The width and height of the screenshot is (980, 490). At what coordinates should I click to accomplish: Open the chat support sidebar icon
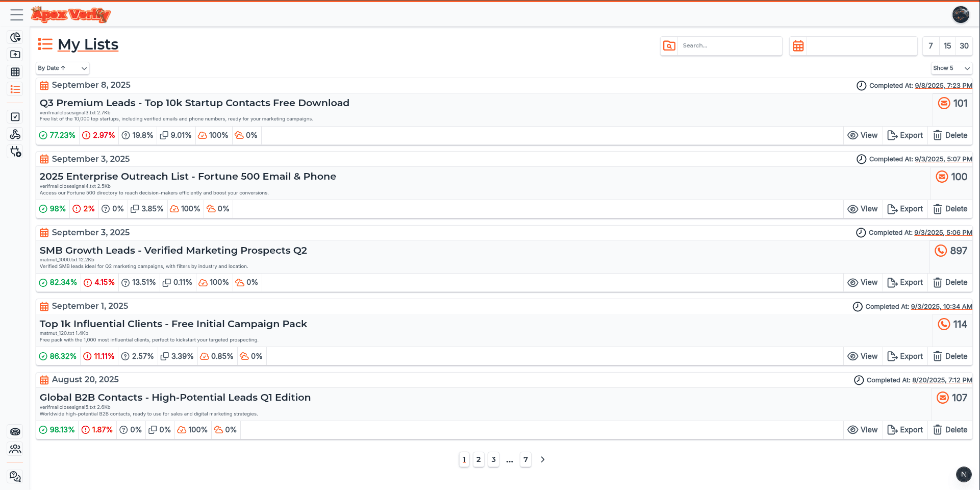(x=15, y=476)
